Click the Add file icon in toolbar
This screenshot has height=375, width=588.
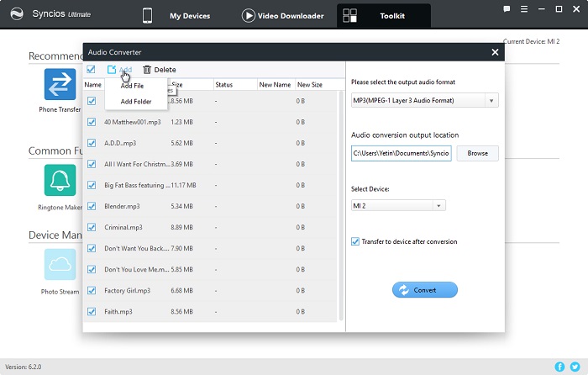[112, 70]
